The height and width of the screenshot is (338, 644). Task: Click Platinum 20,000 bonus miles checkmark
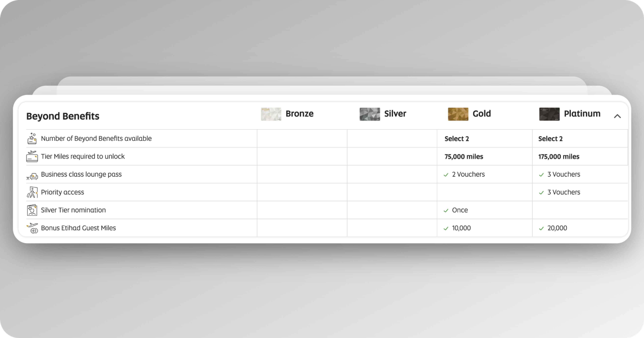(x=541, y=228)
